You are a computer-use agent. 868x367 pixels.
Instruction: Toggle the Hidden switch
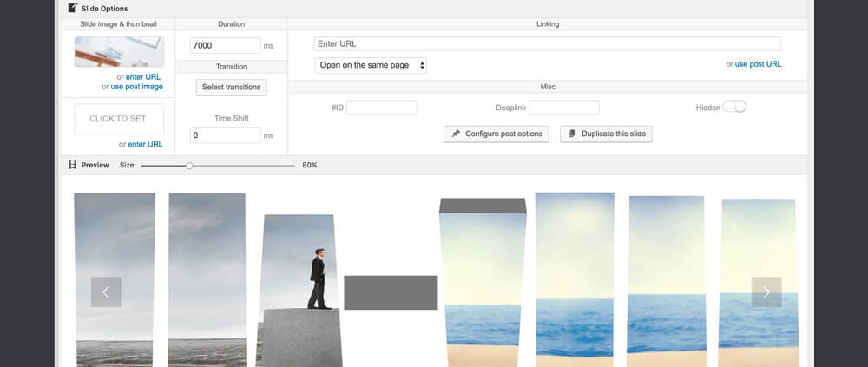point(734,107)
